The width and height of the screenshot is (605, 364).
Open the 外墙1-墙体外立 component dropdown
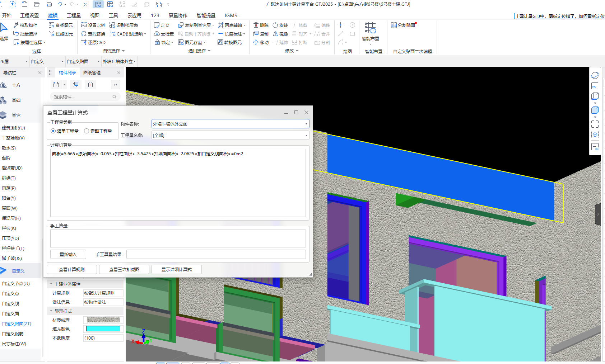click(x=119, y=62)
